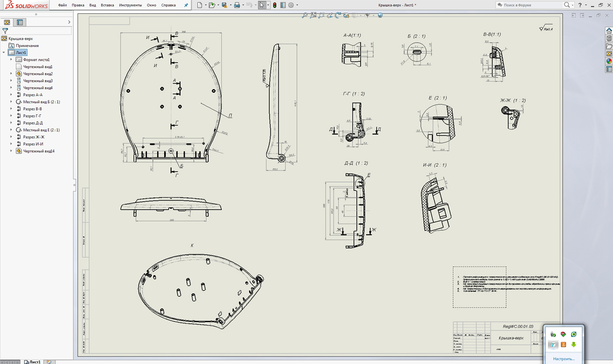613x364 pixels.
Task: Toggle Hide/Show Items eye in the view toolbar
Action: coord(367,16)
